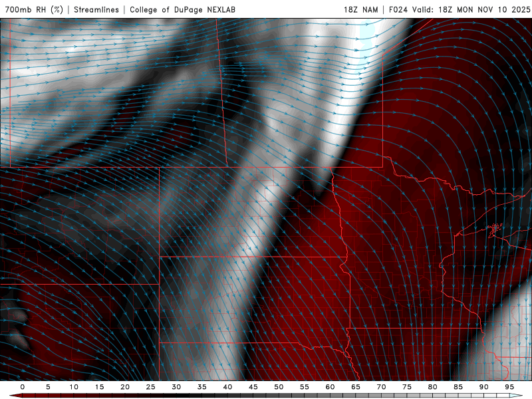Click the '18Z NAM' model label

point(360,9)
